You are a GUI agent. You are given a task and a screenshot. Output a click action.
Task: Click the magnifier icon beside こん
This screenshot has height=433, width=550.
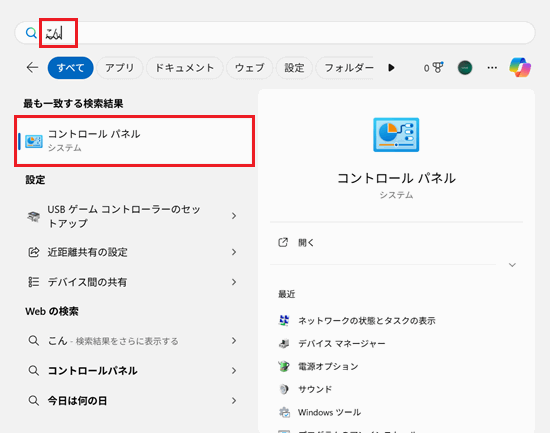click(34, 340)
